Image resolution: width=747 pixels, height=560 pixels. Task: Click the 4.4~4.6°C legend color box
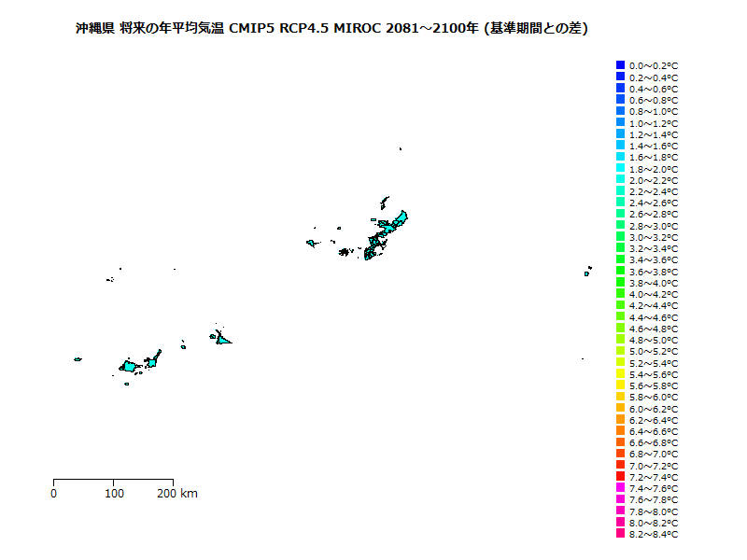[x=620, y=316]
